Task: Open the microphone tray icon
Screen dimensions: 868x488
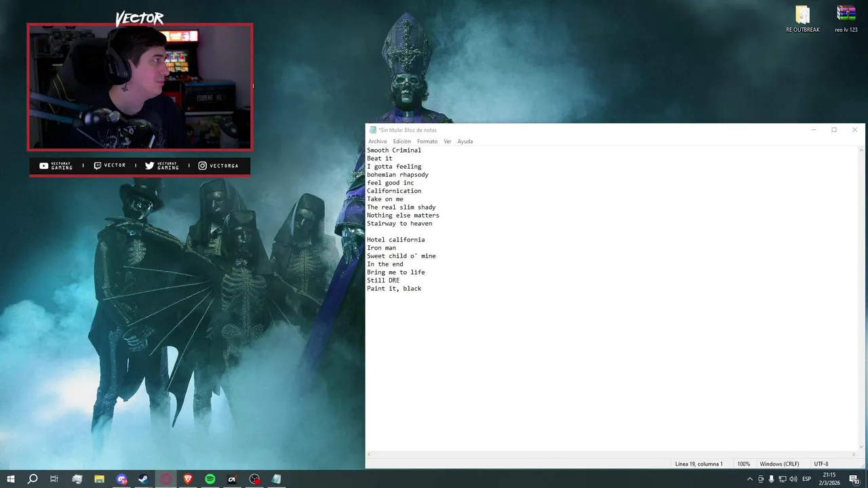Action: tap(771, 479)
